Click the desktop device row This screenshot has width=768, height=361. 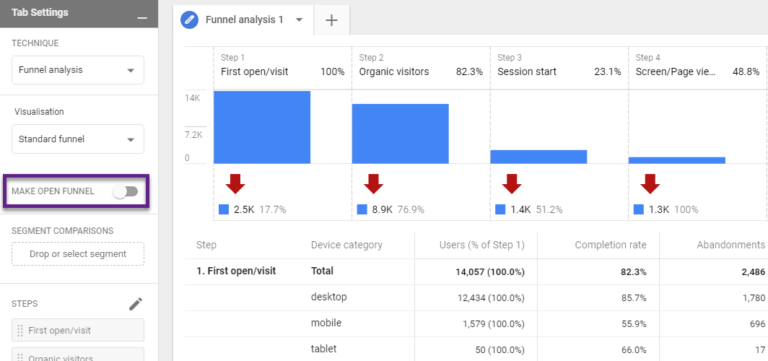(x=329, y=297)
